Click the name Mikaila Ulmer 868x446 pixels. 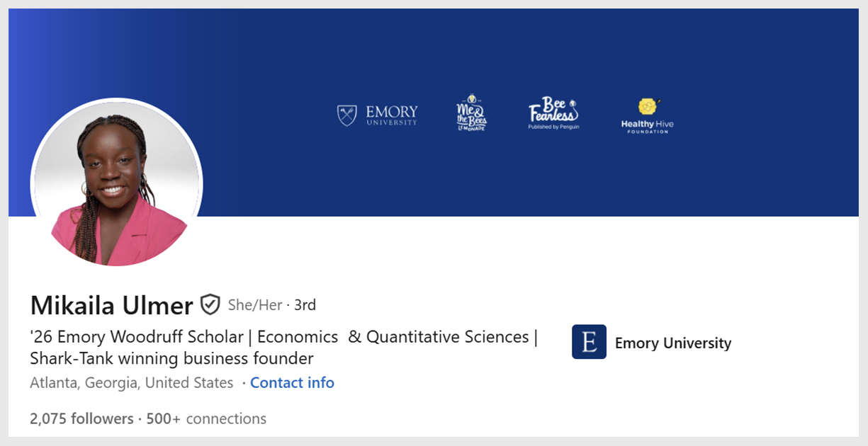(111, 304)
